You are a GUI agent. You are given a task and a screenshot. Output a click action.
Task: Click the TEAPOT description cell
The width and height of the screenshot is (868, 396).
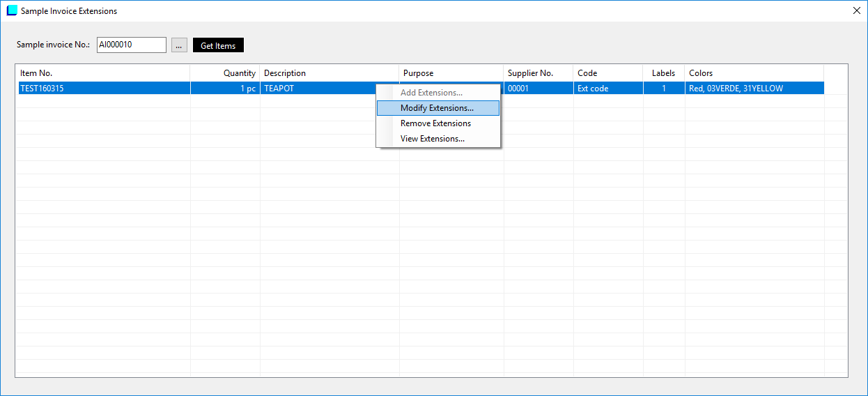tap(318, 89)
